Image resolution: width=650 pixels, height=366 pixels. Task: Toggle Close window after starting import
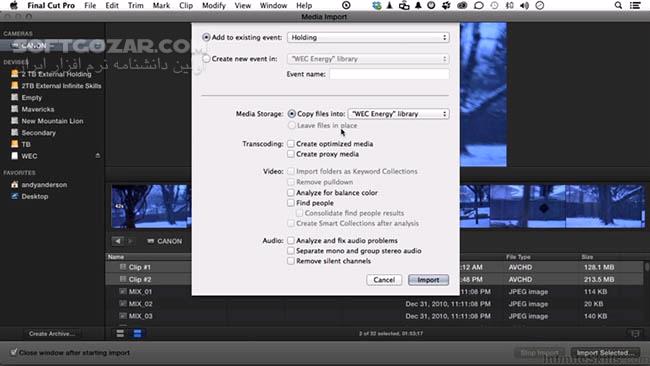tap(14, 353)
